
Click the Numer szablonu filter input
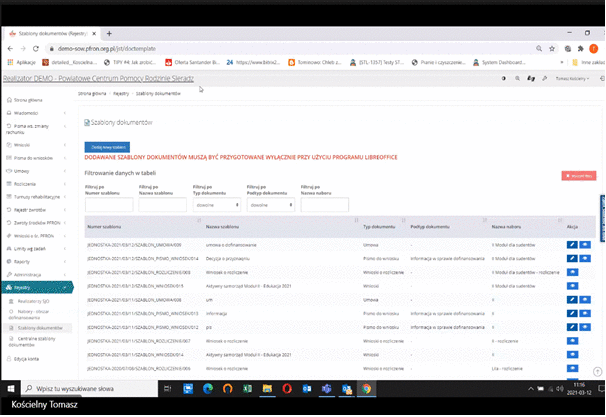pyautogui.click(x=108, y=204)
